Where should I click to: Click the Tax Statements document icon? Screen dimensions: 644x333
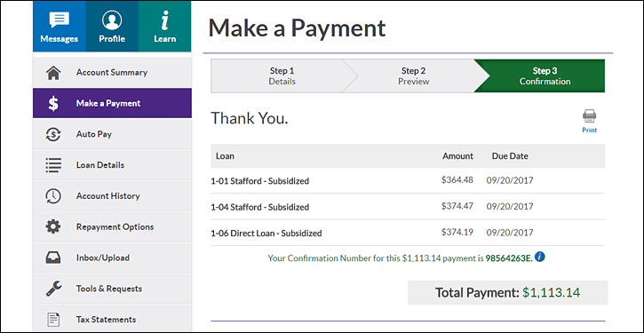[x=53, y=320]
